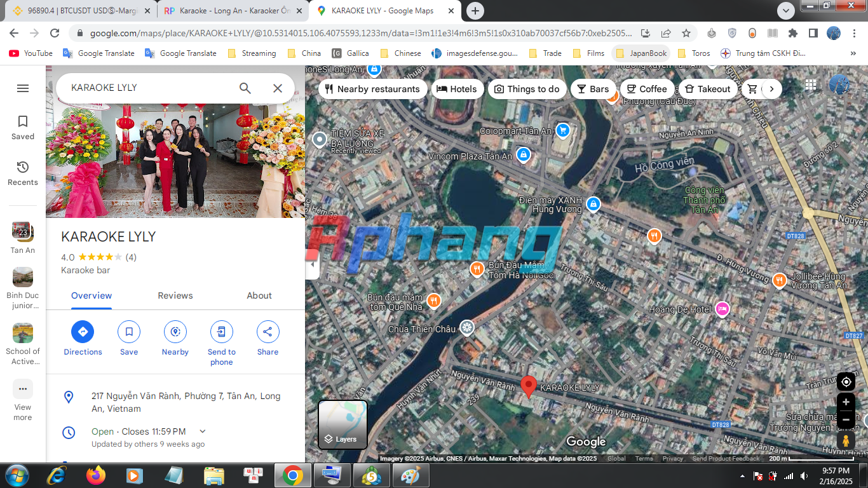This screenshot has height=488, width=868.
Task: Open the Google apps grid
Action: [x=811, y=85]
